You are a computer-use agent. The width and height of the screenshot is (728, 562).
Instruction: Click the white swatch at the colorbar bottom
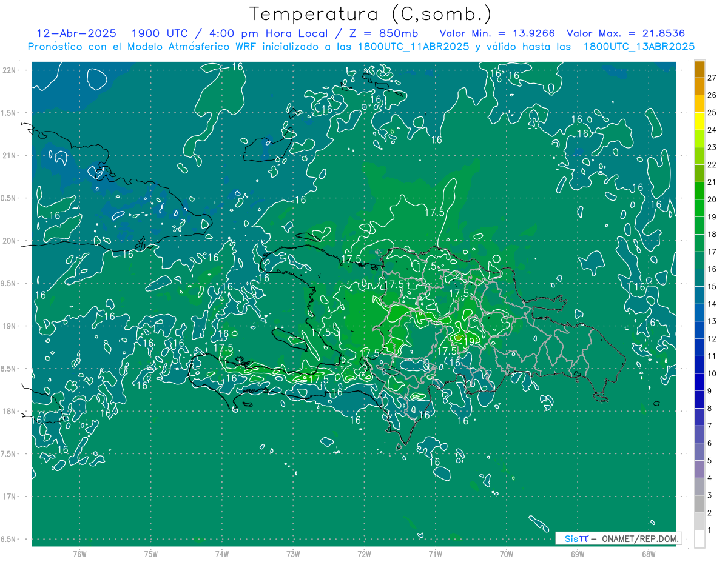[x=699, y=539]
